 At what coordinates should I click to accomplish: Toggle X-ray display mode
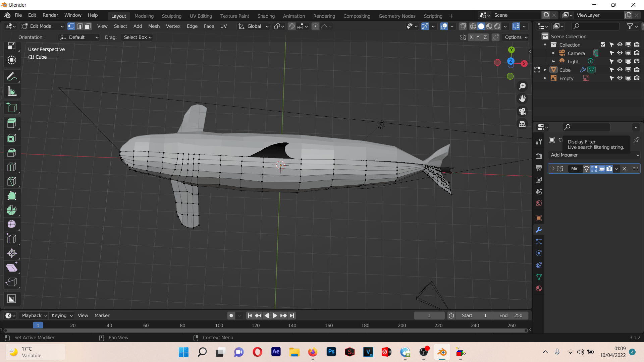(x=463, y=26)
